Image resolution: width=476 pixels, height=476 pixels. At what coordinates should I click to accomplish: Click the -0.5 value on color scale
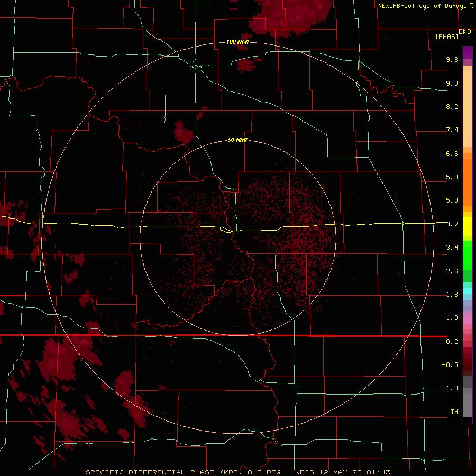[x=450, y=364]
